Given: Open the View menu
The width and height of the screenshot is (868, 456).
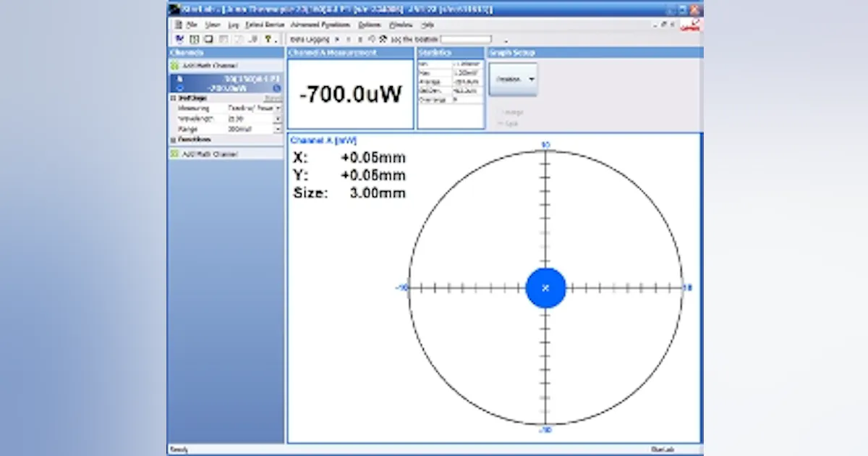Looking at the screenshot, I should [213, 25].
